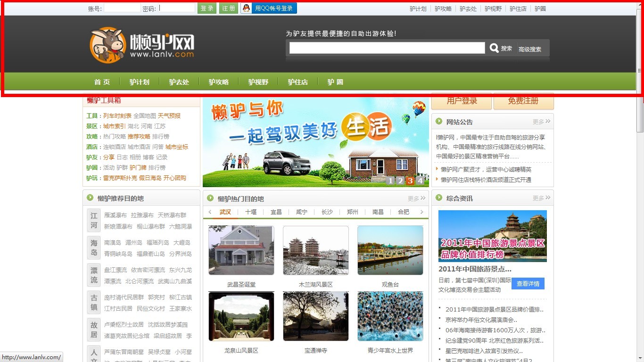
Task: Log in via 用QQ帐号登录 button
Action: click(x=269, y=8)
